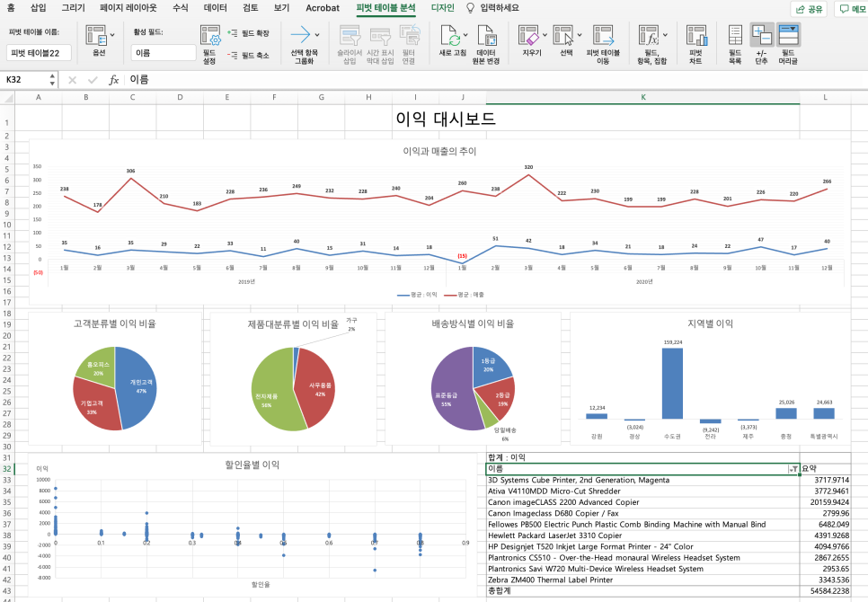The width and height of the screenshot is (868, 602).
Task: Open Filter Connections (필터 연결) icon
Action: [410, 35]
